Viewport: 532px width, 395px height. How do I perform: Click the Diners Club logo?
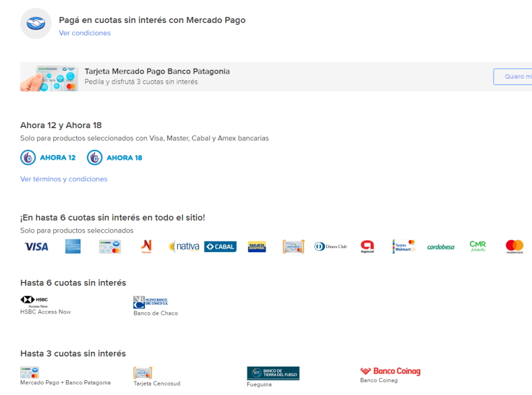point(330,247)
